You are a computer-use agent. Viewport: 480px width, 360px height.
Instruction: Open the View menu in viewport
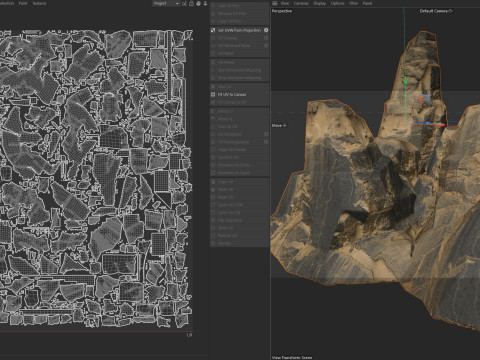[x=285, y=3]
